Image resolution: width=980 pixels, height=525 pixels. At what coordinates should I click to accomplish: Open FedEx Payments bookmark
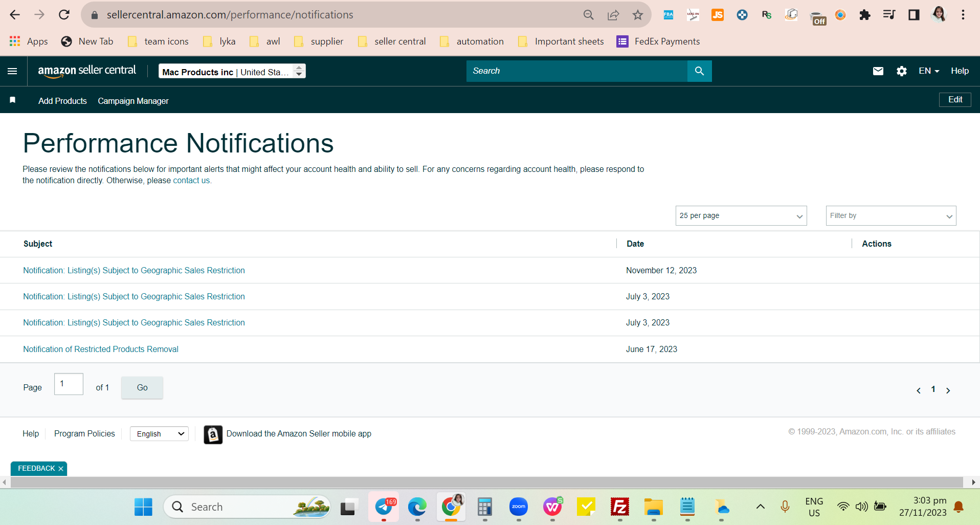pyautogui.click(x=658, y=41)
